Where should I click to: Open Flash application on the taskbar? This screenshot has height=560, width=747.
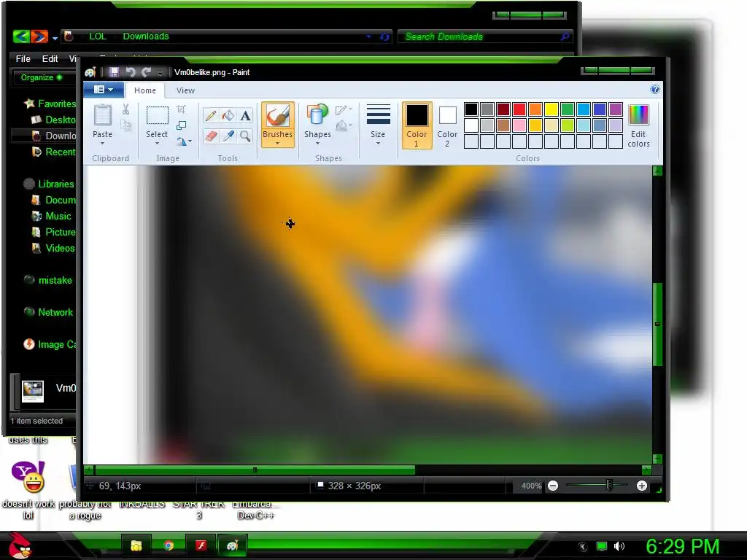click(201, 545)
